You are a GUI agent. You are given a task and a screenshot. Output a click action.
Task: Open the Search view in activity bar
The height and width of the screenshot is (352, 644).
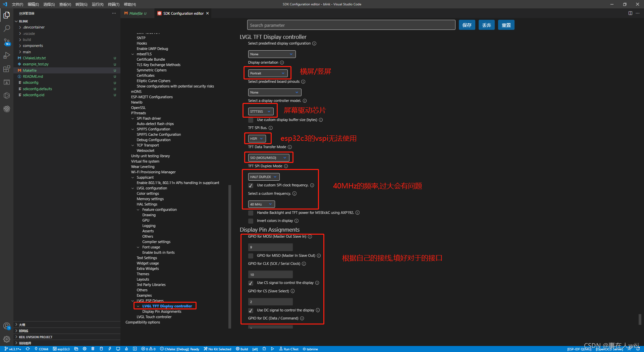pyautogui.click(x=7, y=28)
